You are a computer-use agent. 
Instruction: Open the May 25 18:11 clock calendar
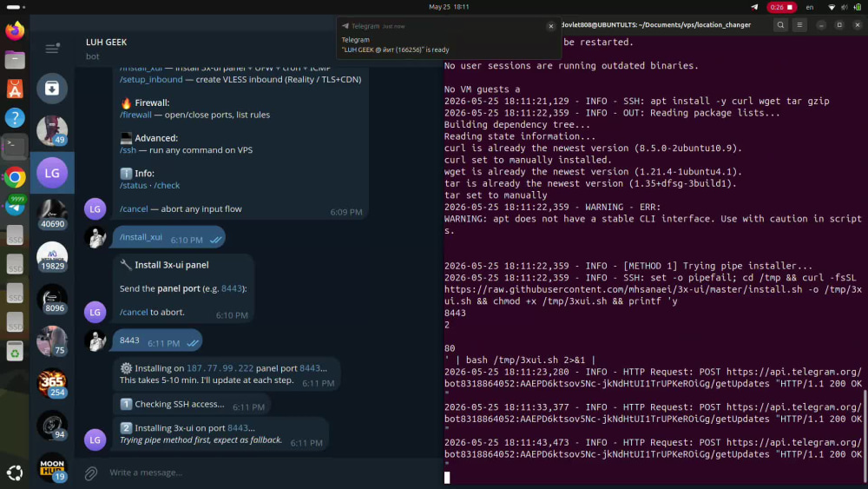(449, 7)
